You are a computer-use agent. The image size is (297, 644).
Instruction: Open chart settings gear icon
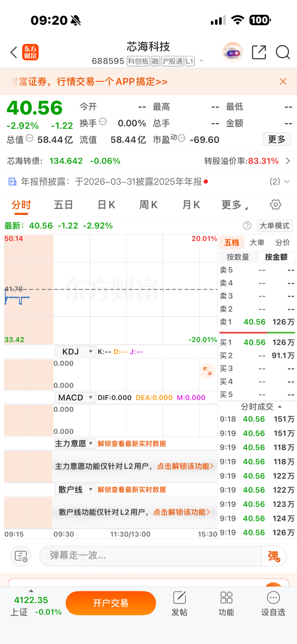coord(276,205)
